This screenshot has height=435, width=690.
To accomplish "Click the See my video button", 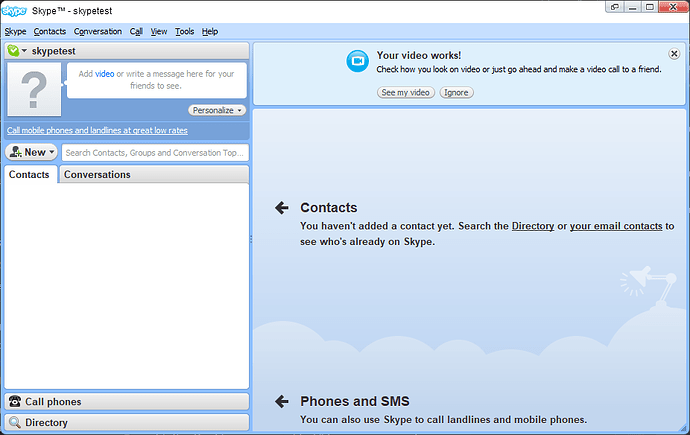I will (406, 92).
